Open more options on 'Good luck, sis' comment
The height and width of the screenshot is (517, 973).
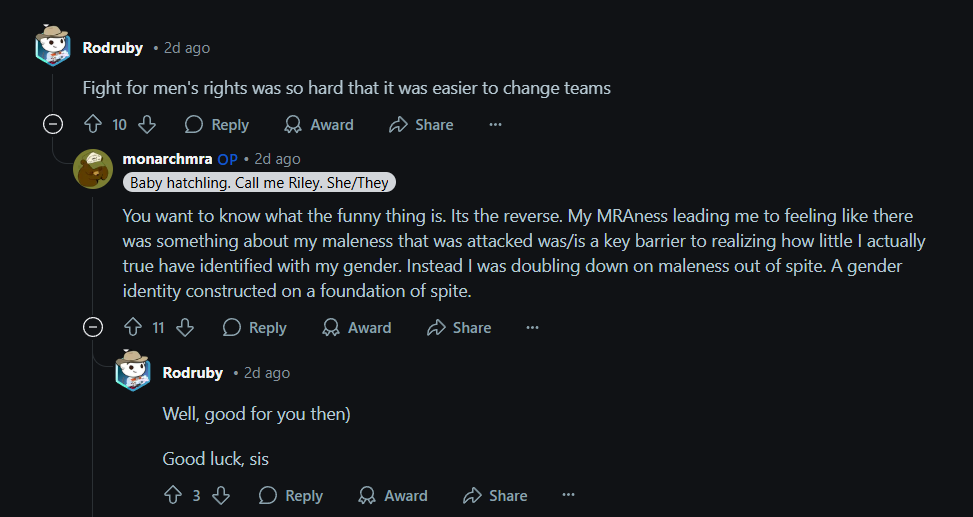coord(568,495)
